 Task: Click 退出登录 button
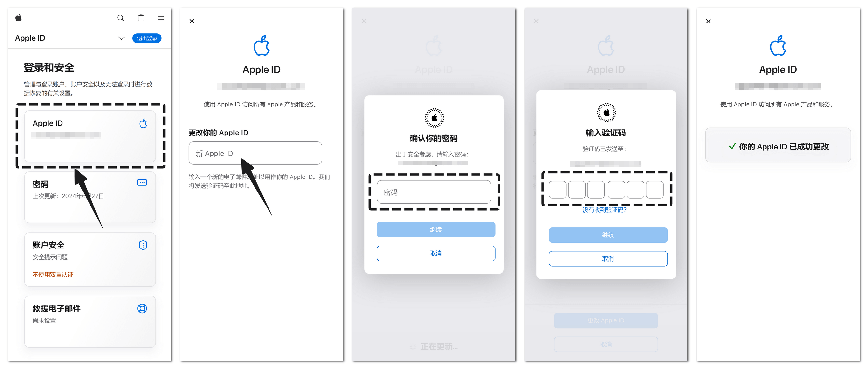click(147, 38)
